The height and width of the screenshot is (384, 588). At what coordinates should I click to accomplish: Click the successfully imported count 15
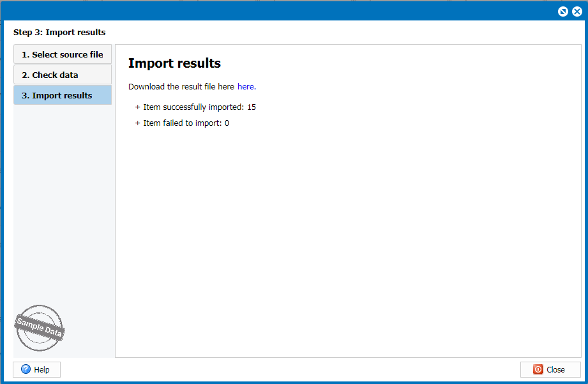point(252,107)
